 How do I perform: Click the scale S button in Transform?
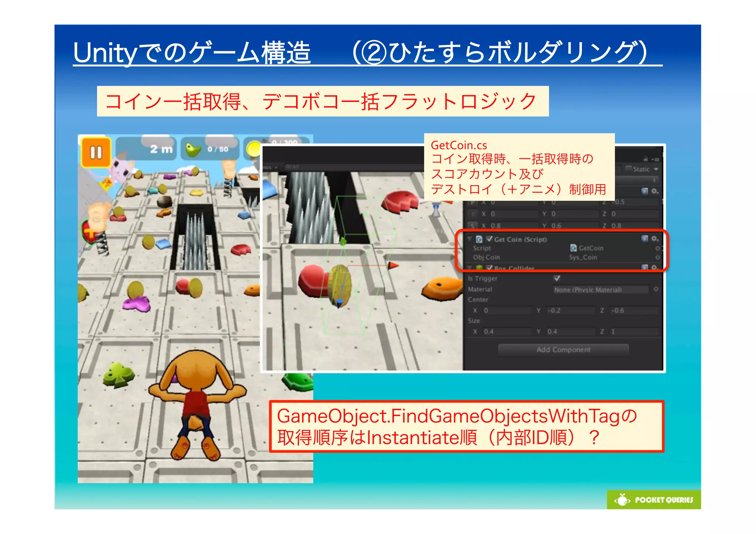473,225
